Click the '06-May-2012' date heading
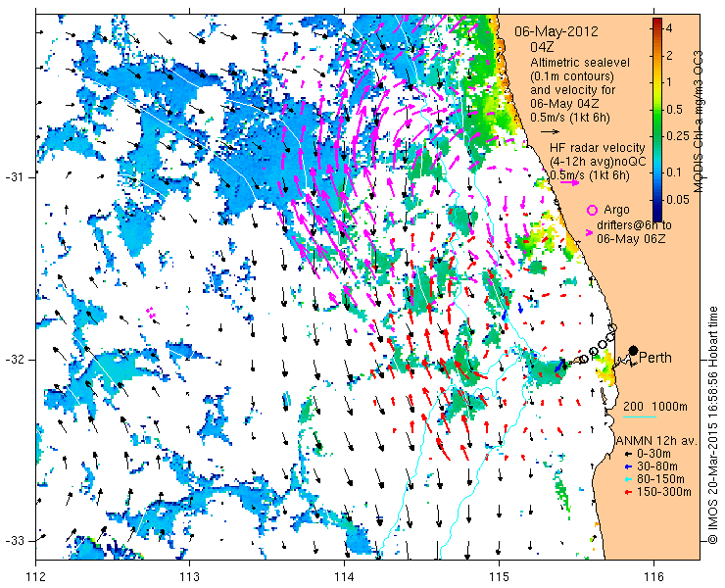 coord(556,32)
